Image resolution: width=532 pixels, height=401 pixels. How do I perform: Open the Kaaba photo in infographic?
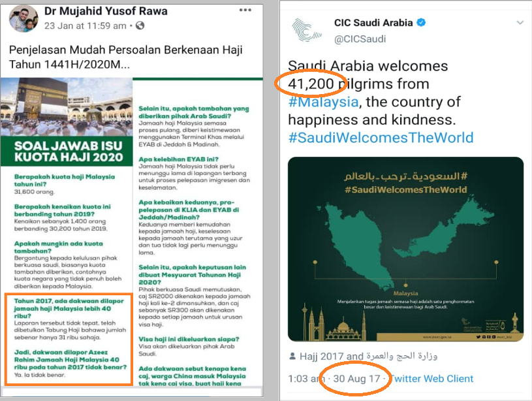67,107
